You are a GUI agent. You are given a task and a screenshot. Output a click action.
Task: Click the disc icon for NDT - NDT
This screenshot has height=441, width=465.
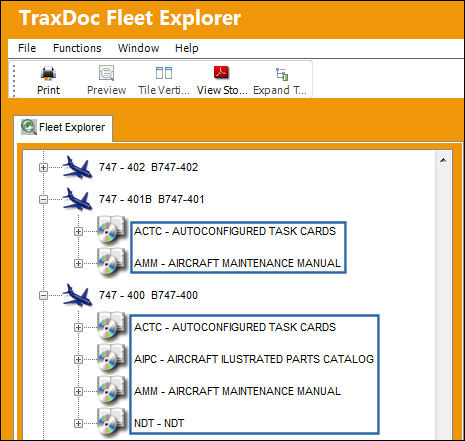click(111, 422)
